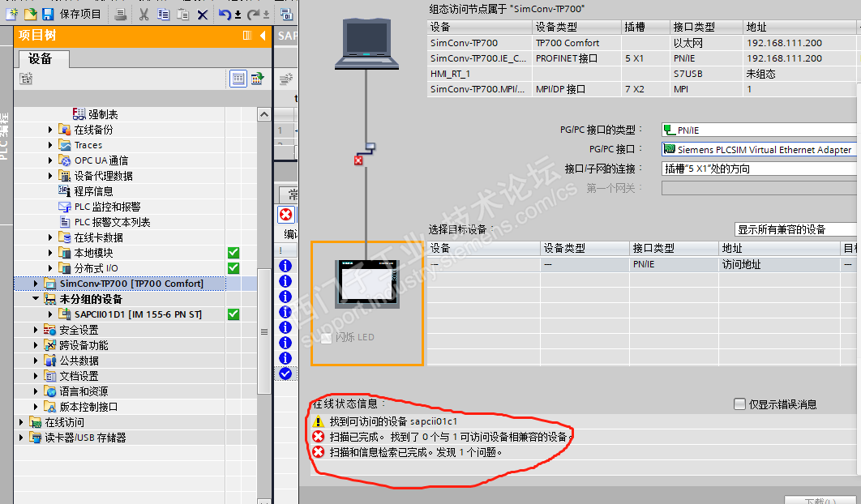Toggle the project tree table view icon
This screenshot has height=504, width=861.
point(238,79)
